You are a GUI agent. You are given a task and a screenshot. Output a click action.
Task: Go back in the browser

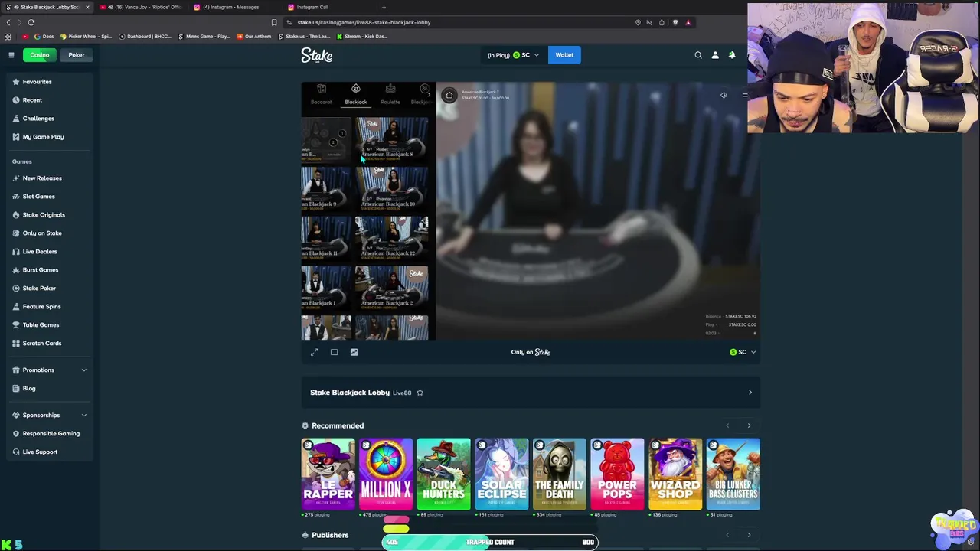coord(8,22)
